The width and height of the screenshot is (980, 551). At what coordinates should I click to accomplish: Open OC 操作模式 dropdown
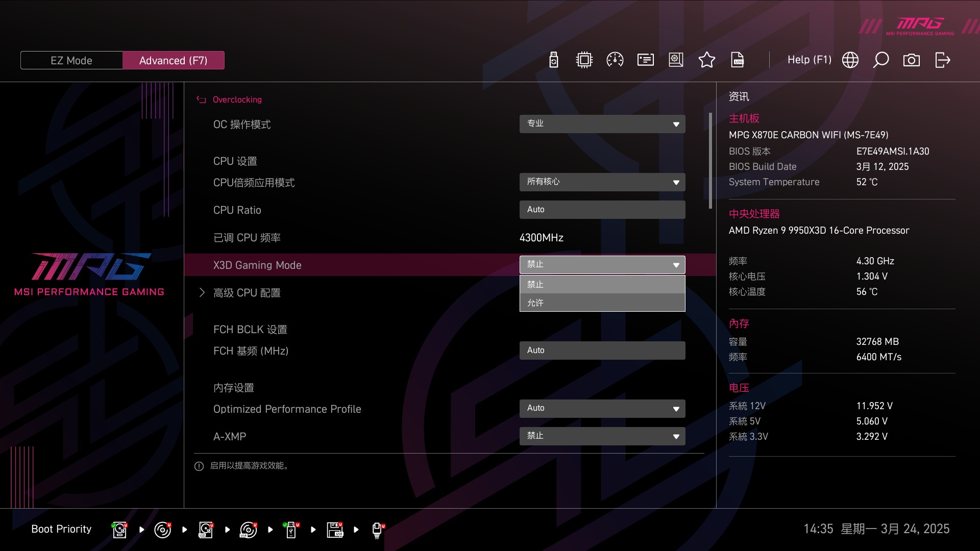[602, 124]
